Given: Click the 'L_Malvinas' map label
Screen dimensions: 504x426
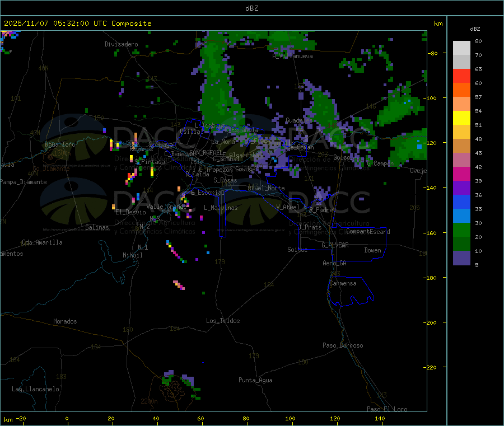Looking at the screenshot, I should click(221, 208).
